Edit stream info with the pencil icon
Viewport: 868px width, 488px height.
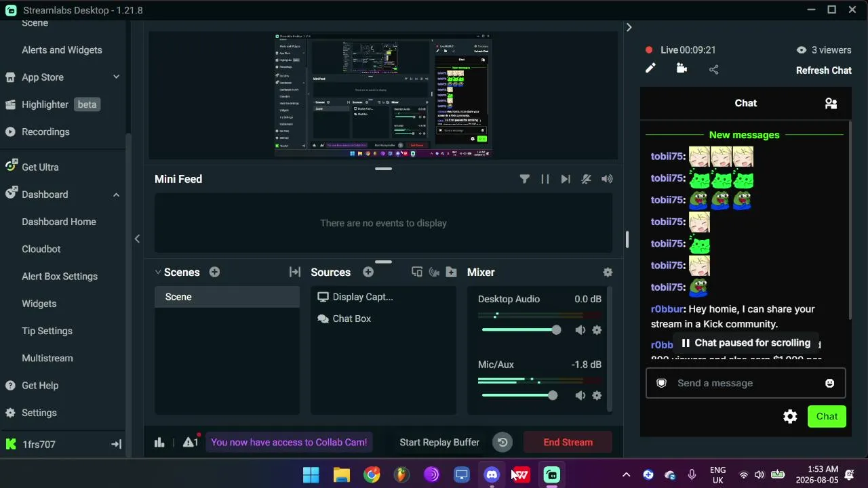[x=650, y=68]
